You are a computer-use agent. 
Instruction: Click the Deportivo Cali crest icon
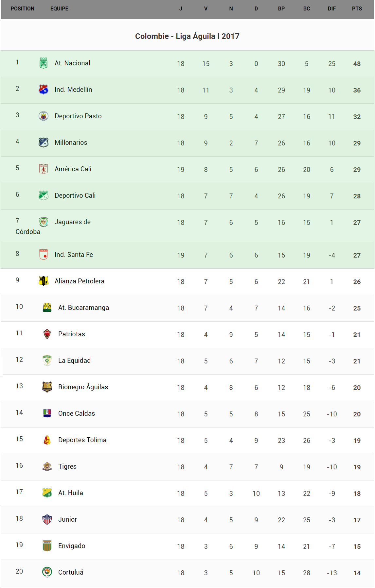point(44,195)
